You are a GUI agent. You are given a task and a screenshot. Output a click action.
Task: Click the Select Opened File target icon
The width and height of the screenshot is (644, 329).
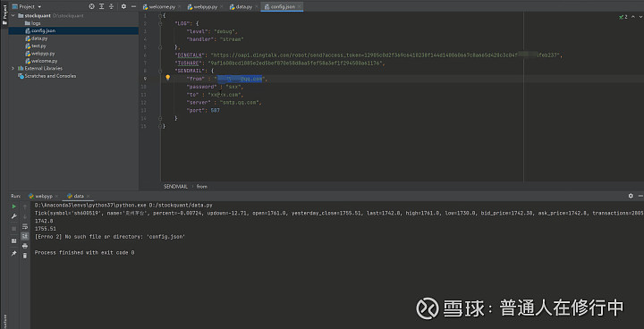[x=92, y=6]
